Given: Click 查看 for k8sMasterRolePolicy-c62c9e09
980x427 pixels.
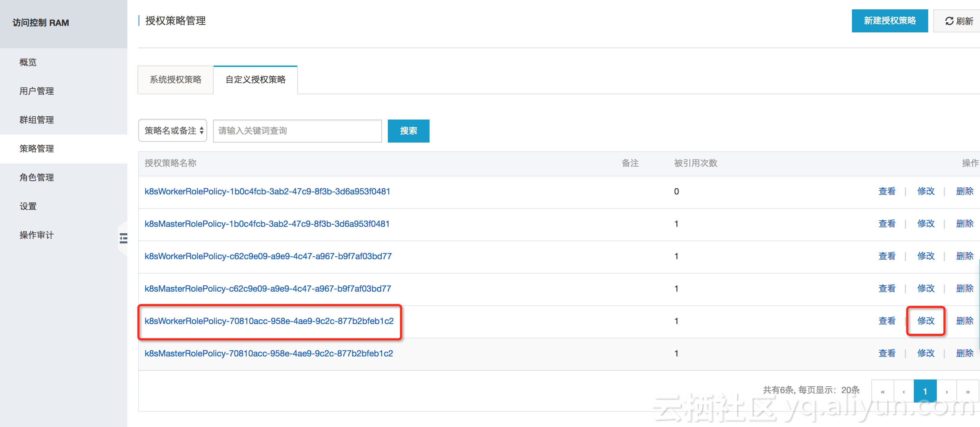Looking at the screenshot, I should (887, 288).
